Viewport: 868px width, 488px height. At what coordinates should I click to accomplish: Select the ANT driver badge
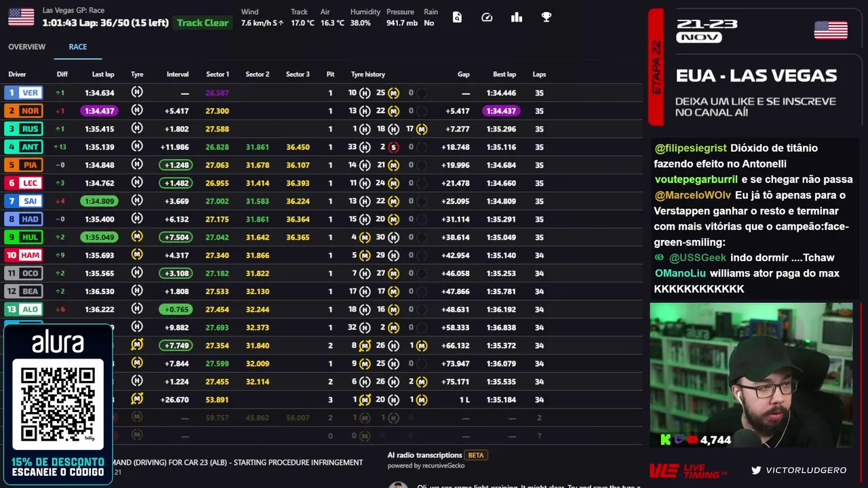pyautogui.click(x=23, y=147)
